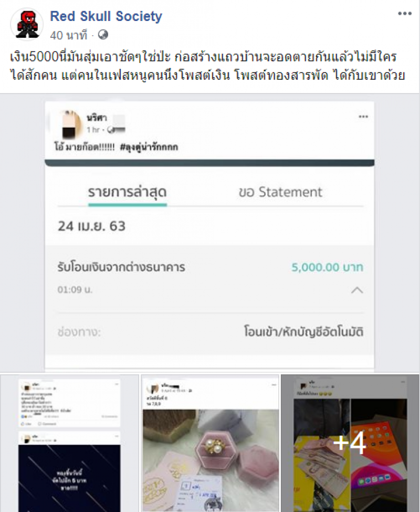
Task: Click the 24 เม.ย. 63 date header
Action: (x=92, y=226)
